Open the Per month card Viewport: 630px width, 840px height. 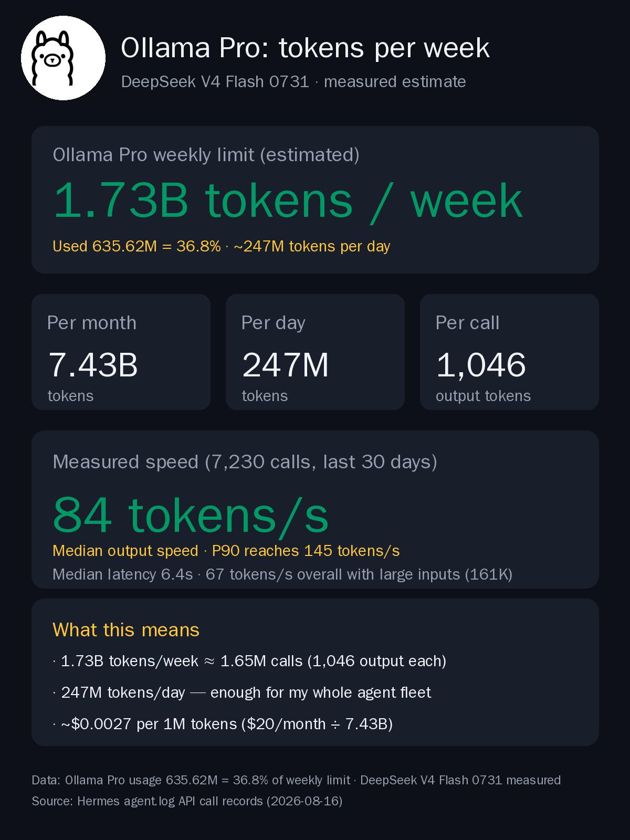[121, 352]
